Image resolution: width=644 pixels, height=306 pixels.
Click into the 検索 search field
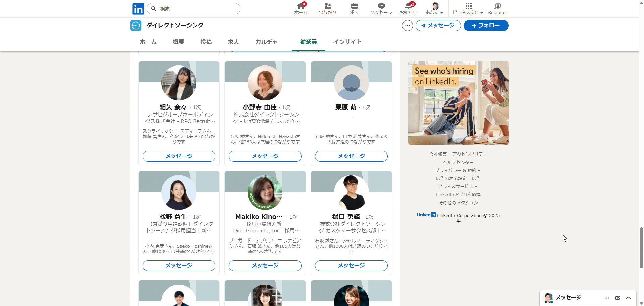(x=194, y=9)
